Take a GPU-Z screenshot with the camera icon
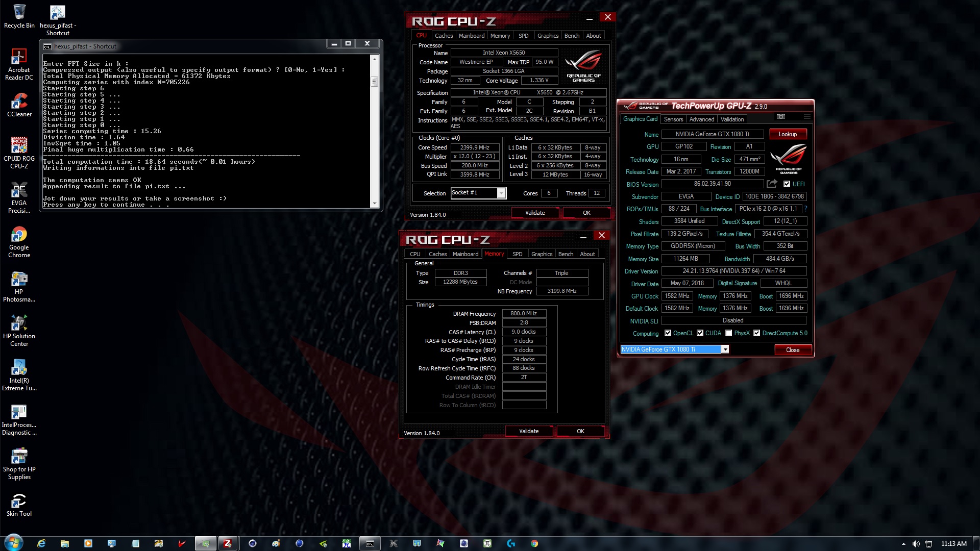The height and width of the screenshot is (551, 980). coord(780,117)
